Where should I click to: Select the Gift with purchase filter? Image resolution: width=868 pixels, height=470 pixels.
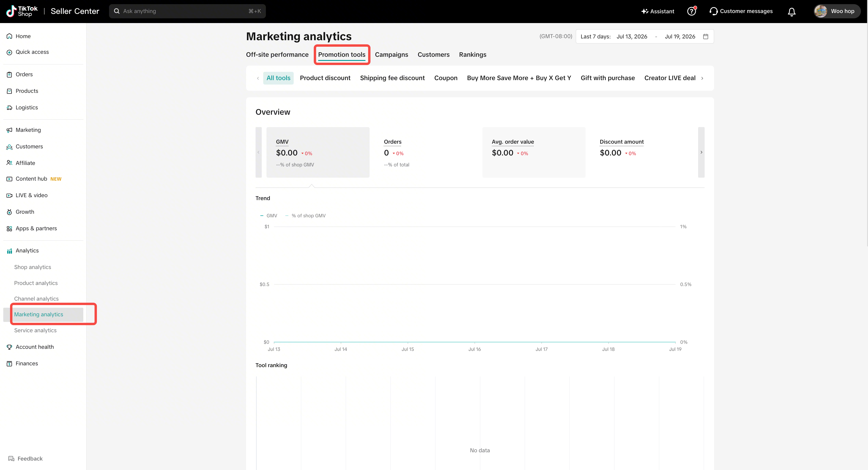coord(607,78)
